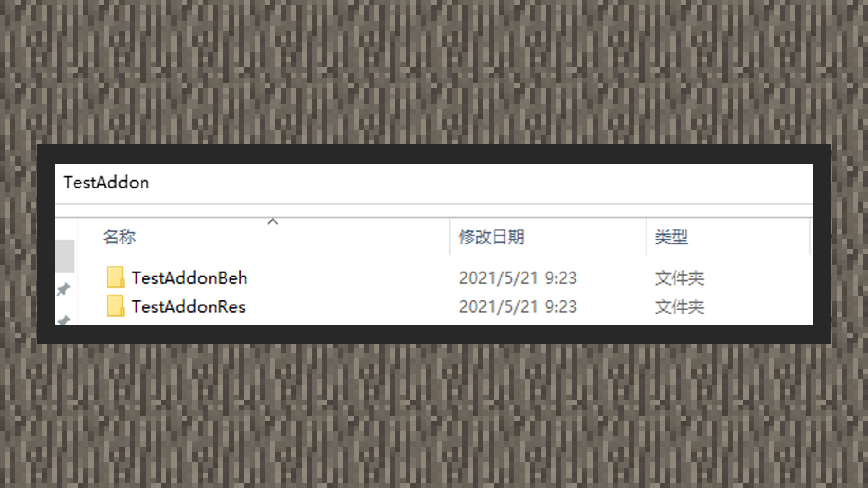The height and width of the screenshot is (488, 868).
Task: Click empty space in the address bar
Action: click(x=479, y=183)
